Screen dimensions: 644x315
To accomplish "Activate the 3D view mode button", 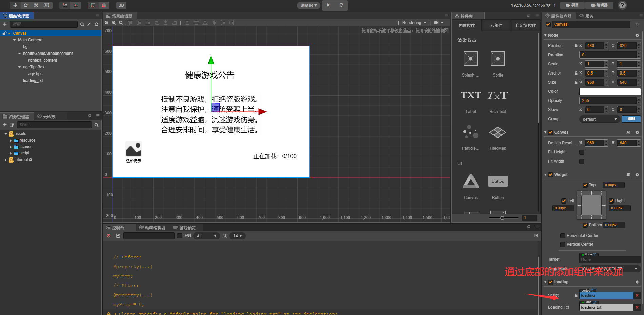I will 121,5.
